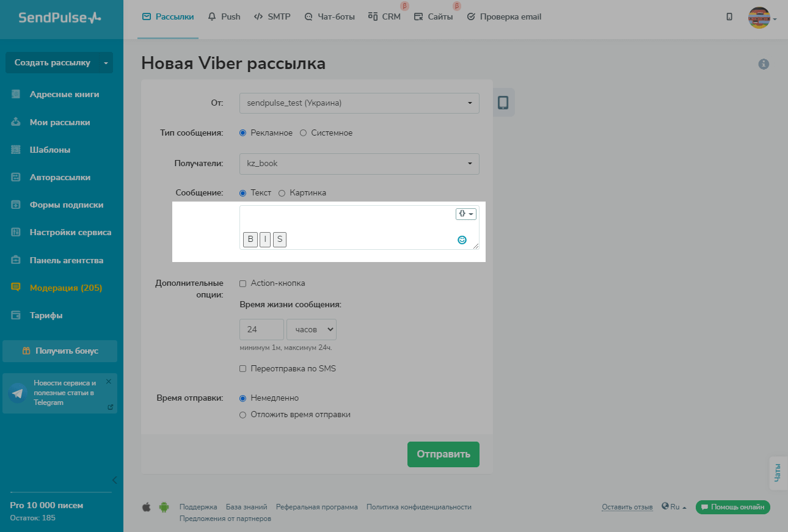The height and width of the screenshot is (532, 788).
Task: Open Предложения от партнеров link
Action: coord(225,519)
